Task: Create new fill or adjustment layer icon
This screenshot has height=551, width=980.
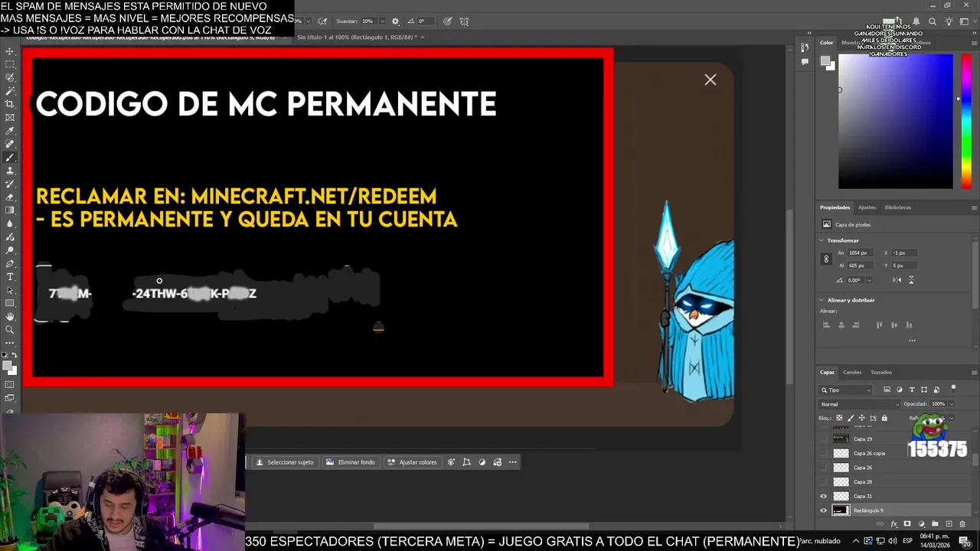Action: tap(921, 524)
